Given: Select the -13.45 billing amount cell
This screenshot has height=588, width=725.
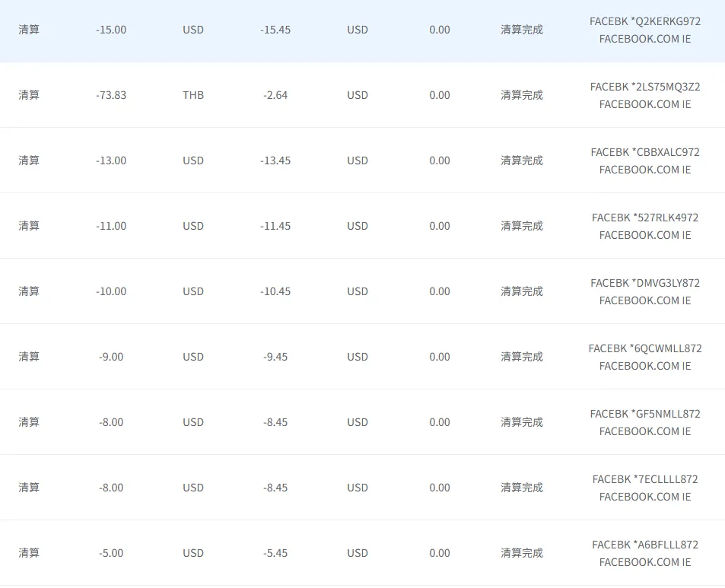Looking at the screenshot, I should [275, 161].
